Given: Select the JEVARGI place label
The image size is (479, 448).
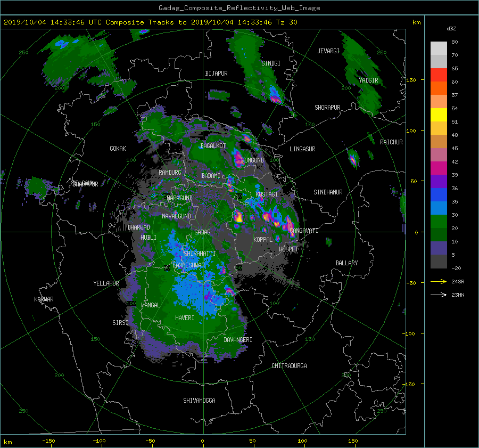Looking at the screenshot, I should [x=328, y=51].
